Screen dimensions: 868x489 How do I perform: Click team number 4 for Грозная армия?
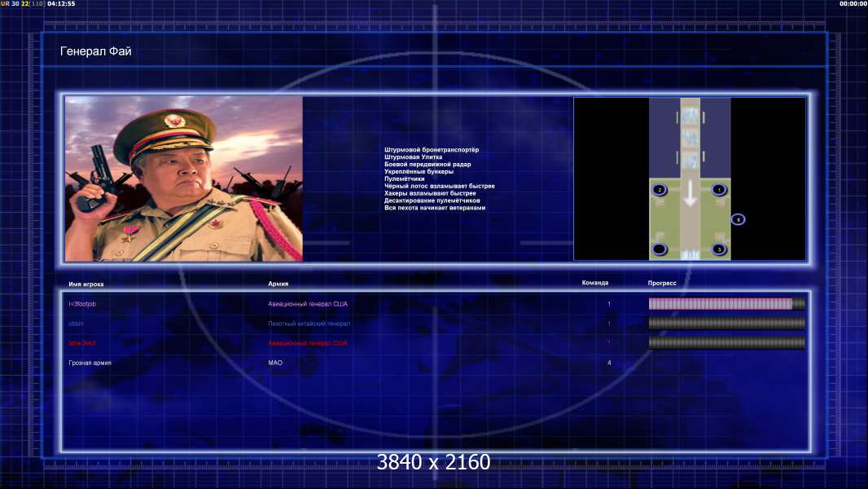click(x=609, y=363)
